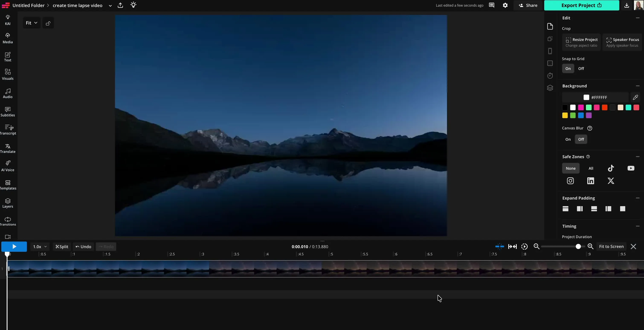The image size is (644, 330).
Task: Show TikTok safe zone
Action: (x=611, y=168)
